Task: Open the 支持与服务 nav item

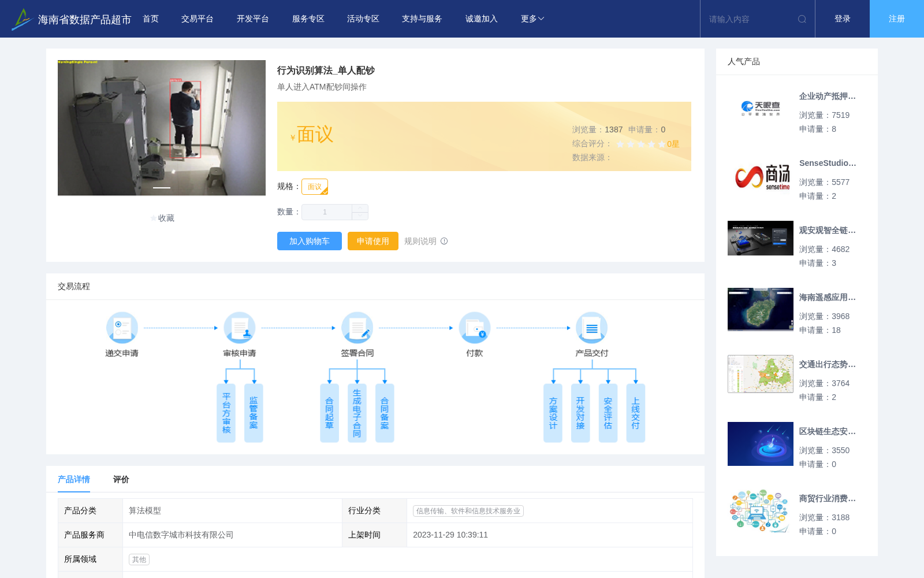Action: 422,19
